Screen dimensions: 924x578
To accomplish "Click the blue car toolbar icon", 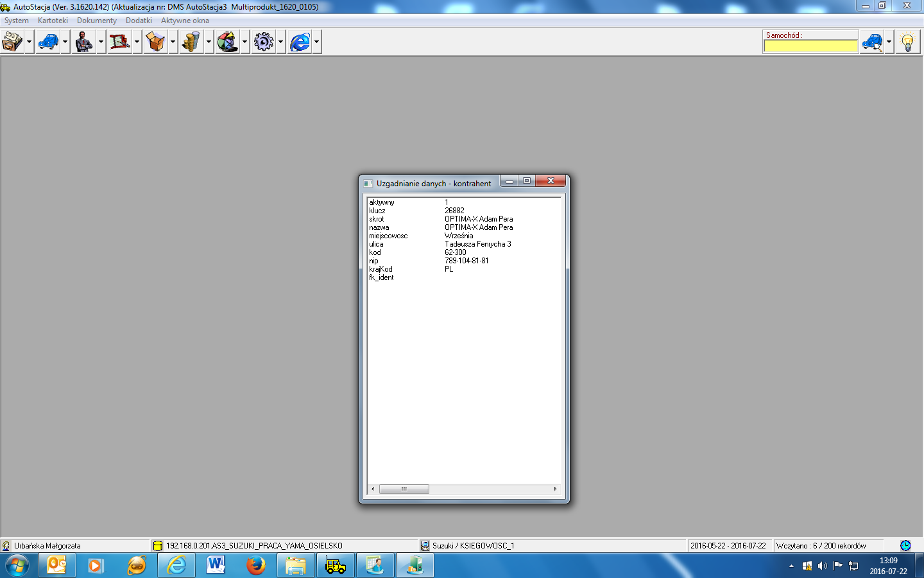I will click(x=48, y=42).
